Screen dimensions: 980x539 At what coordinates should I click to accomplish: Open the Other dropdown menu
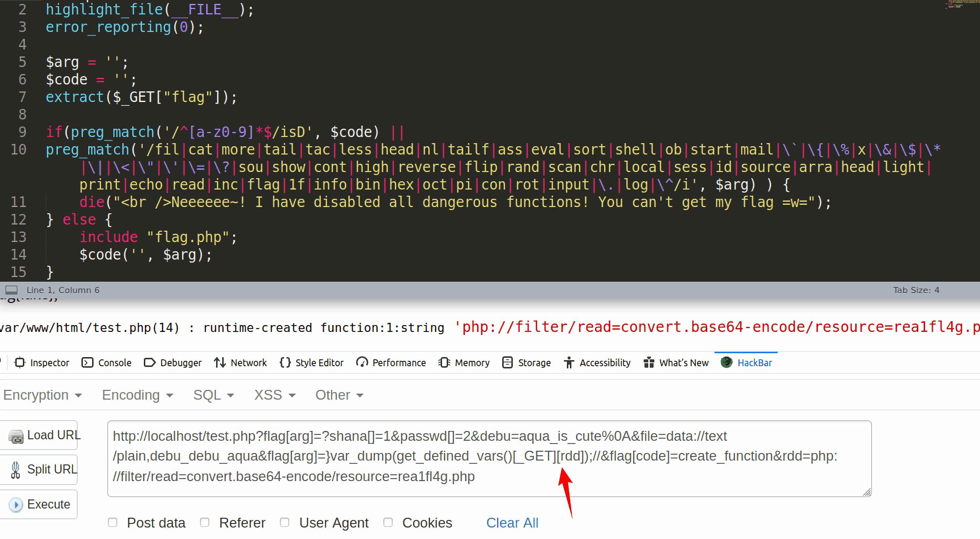click(339, 395)
